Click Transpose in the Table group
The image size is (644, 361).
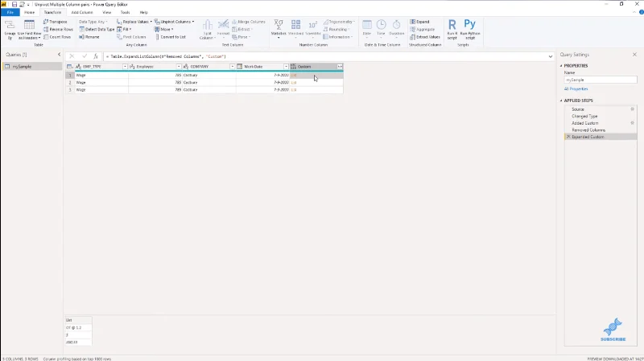coord(55,22)
